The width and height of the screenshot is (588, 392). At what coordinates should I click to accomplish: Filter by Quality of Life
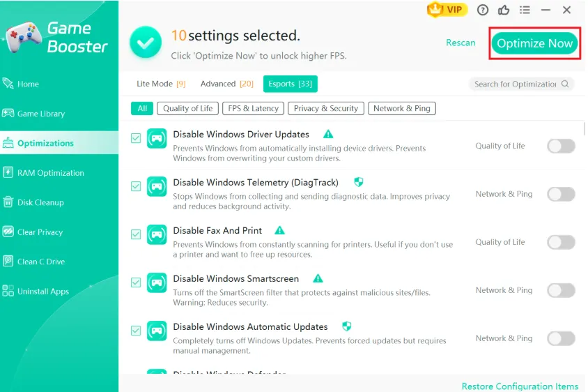pyautogui.click(x=187, y=109)
